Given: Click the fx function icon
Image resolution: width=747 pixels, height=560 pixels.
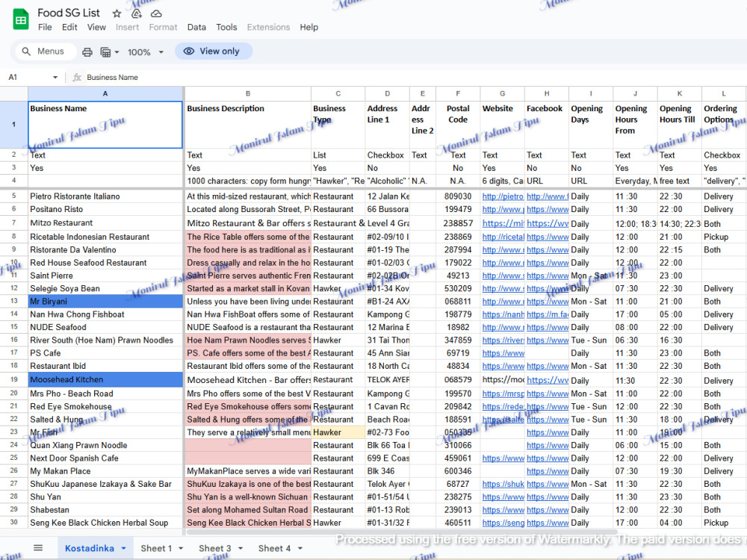Looking at the screenshot, I should point(77,77).
